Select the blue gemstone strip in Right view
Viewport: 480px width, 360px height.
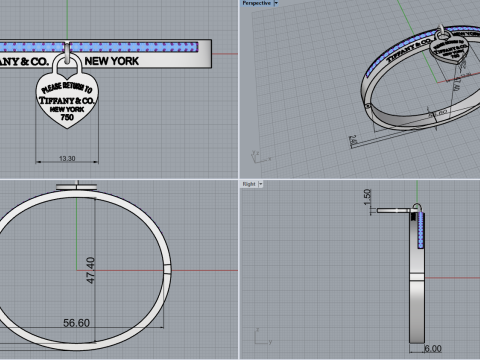(421, 230)
